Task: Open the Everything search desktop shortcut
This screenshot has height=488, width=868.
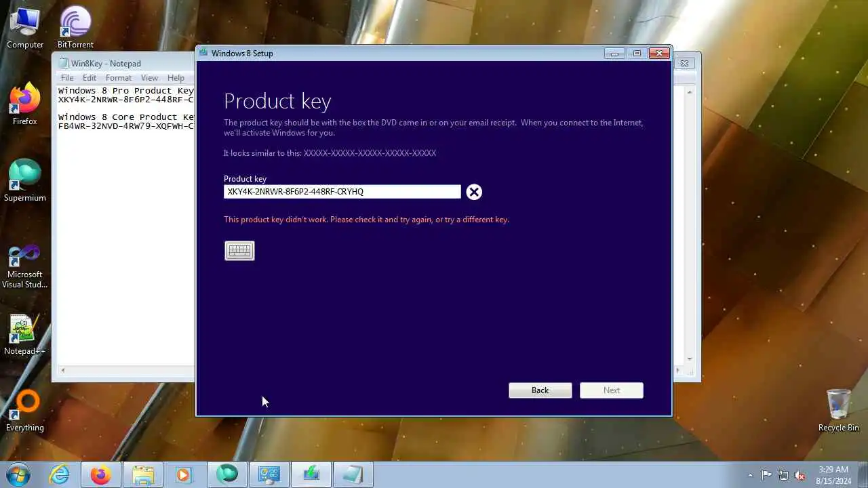Action: (25, 411)
